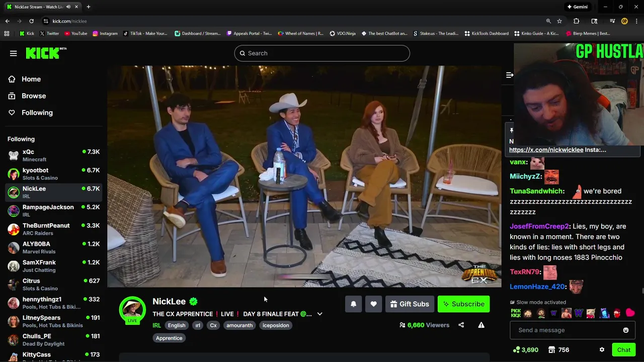Open Citrus channel in Following list
The width and height of the screenshot is (644, 362).
pyautogui.click(x=53, y=285)
